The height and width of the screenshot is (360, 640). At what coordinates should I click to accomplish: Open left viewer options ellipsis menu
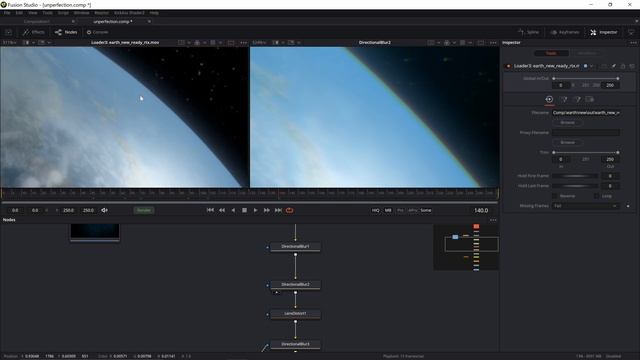(x=244, y=42)
